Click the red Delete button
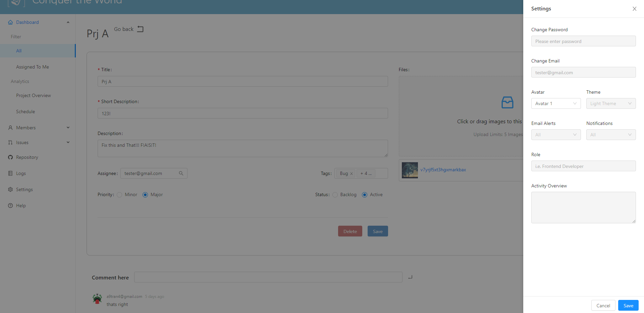 tap(350, 231)
